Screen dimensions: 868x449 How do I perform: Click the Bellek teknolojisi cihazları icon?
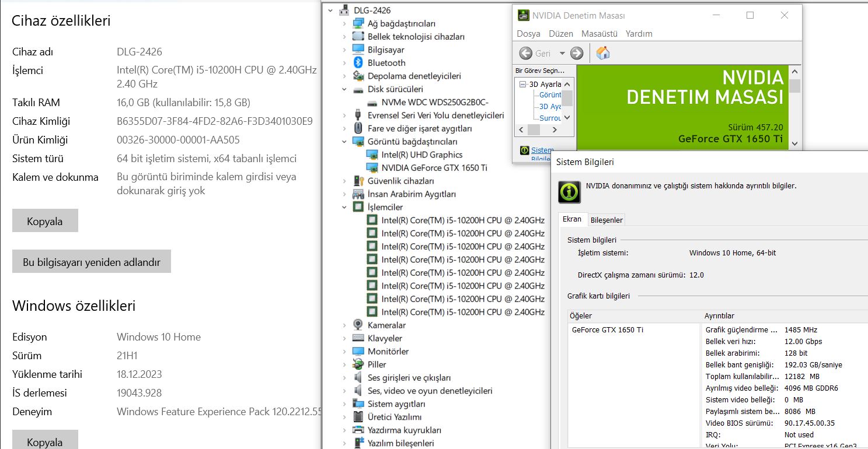coord(358,37)
